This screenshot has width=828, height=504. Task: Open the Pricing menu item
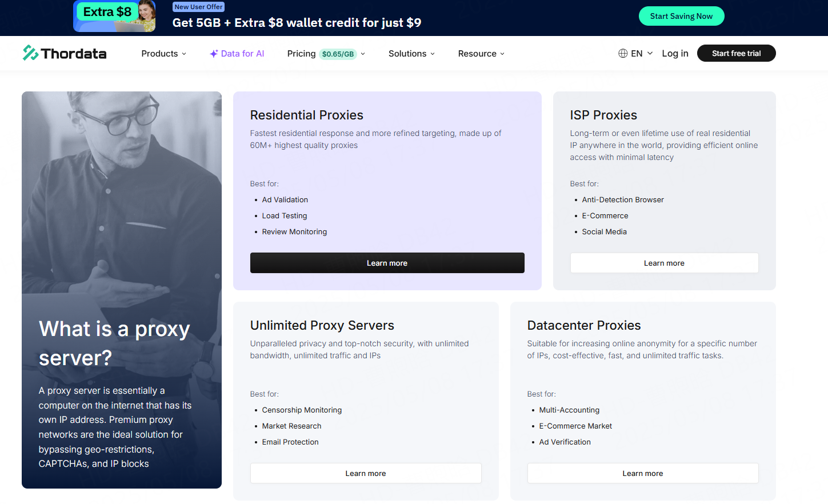point(301,54)
